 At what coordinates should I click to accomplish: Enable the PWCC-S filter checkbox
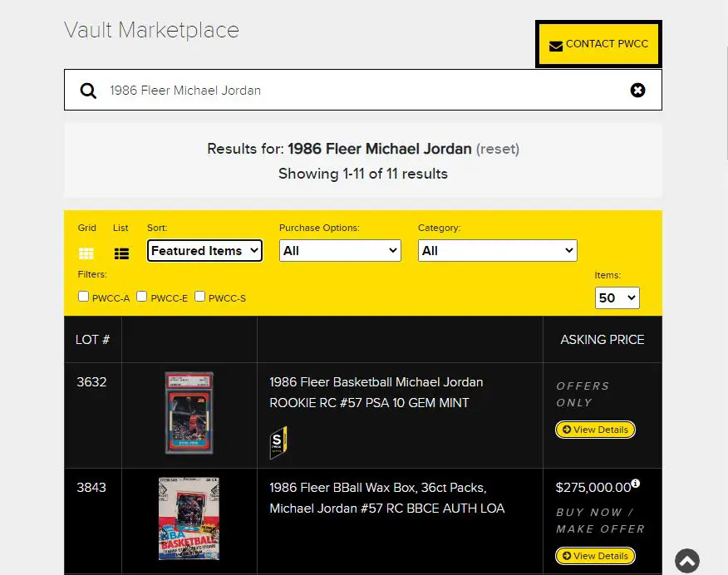199,297
